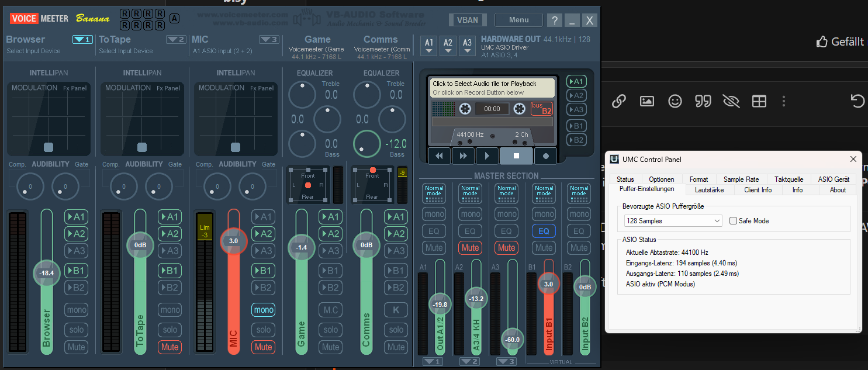
Task: Toggle M.C on Game strip
Action: click(x=330, y=310)
